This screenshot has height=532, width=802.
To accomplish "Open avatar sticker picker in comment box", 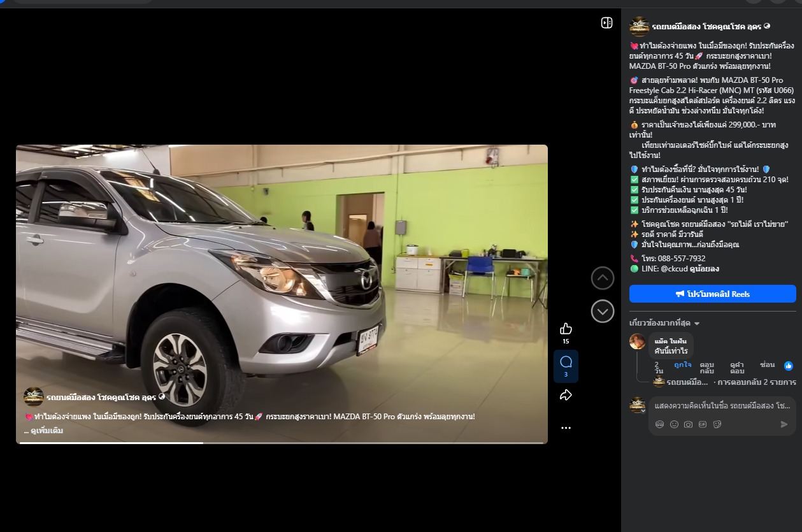I will point(659,424).
